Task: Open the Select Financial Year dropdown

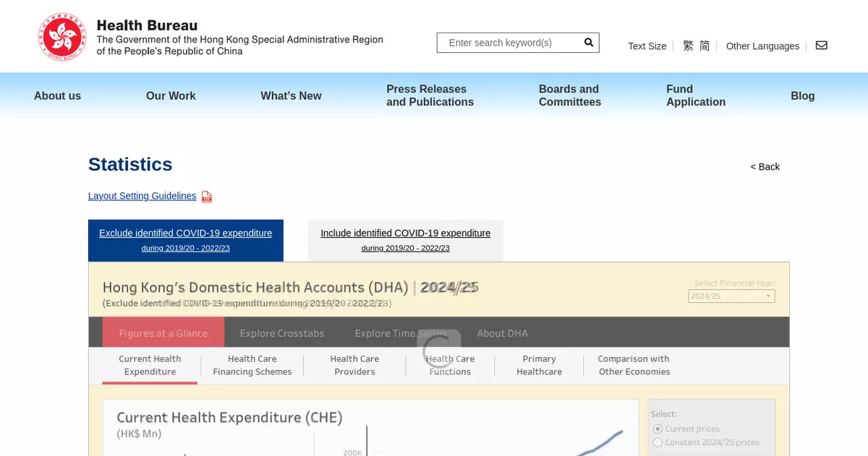Action: coord(731,296)
